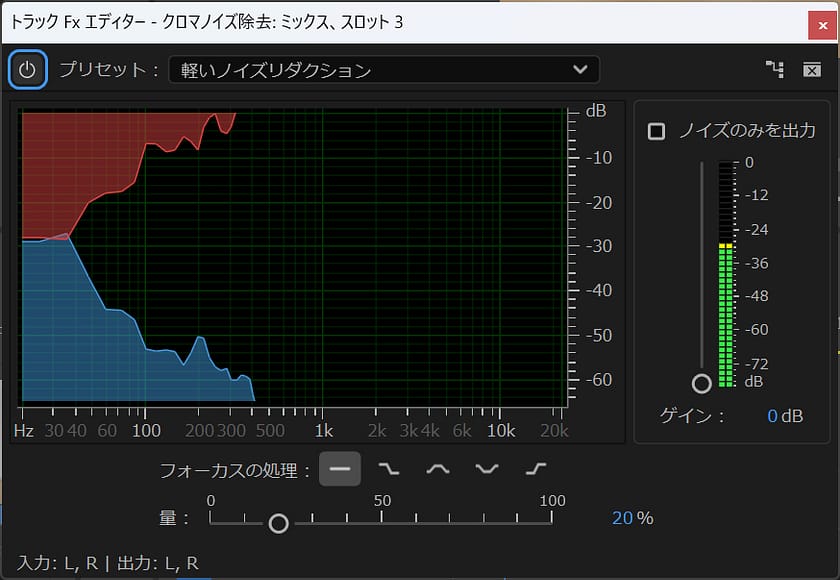Click the amount slider at the 50 mark
This screenshot has height=580, width=840.
point(381,519)
